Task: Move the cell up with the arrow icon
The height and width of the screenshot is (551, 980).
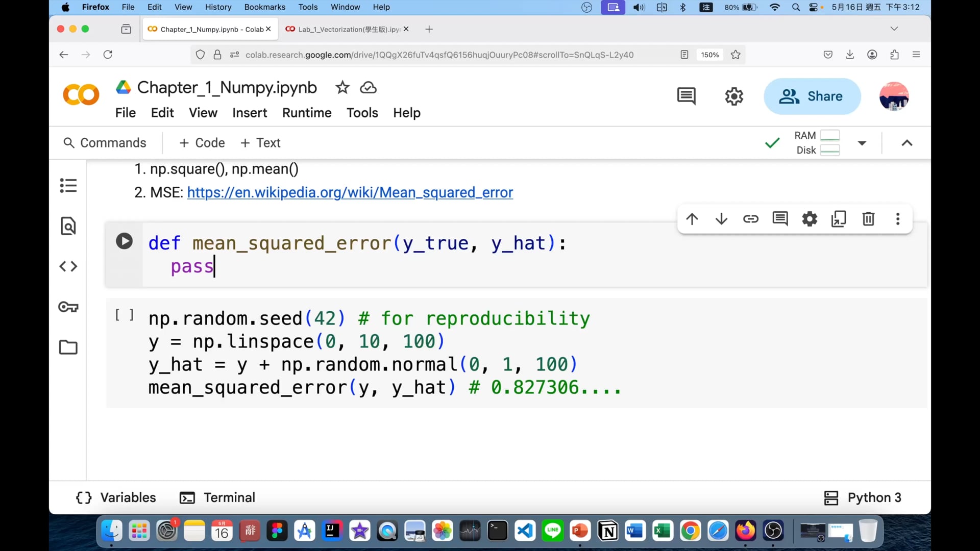Action: (692, 219)
